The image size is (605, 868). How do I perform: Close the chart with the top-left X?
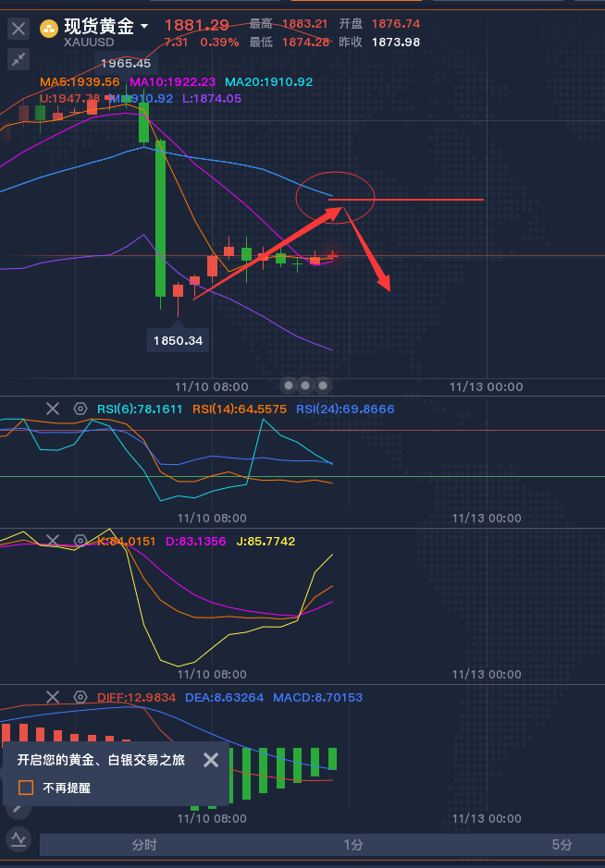[19, 29]
